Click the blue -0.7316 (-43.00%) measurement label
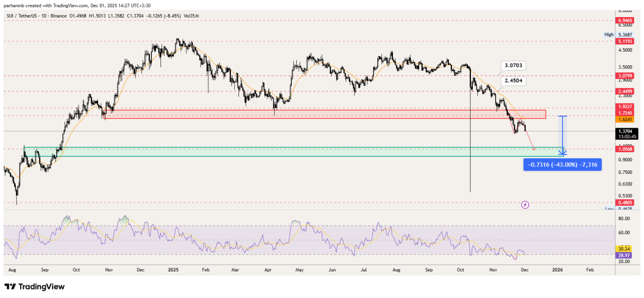The image size is (644, 298). coord(562,165)
